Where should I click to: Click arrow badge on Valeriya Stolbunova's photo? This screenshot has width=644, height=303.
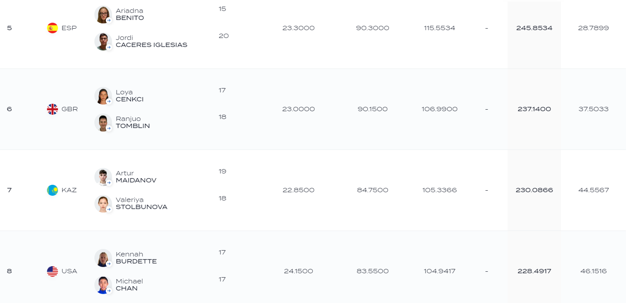tap(109, 209)
